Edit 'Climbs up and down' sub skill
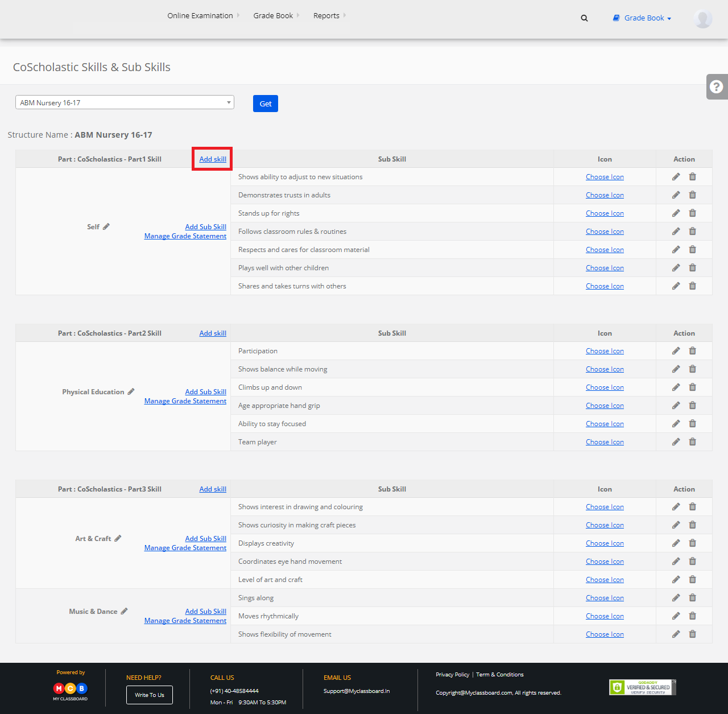Image resolution: width=728 pixels, height=714 pixels. coord(676,387)
